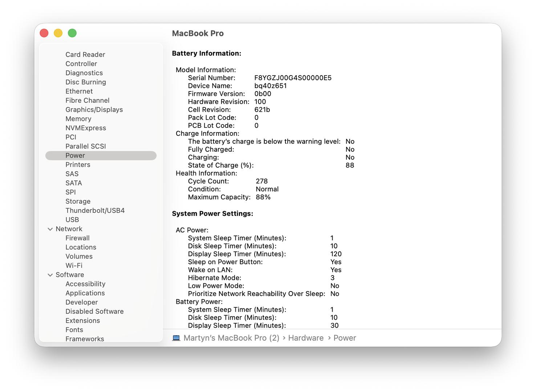The width and height of the screenshot is (536, 392).
Task: Open Applications under Software
Action: 85,293
